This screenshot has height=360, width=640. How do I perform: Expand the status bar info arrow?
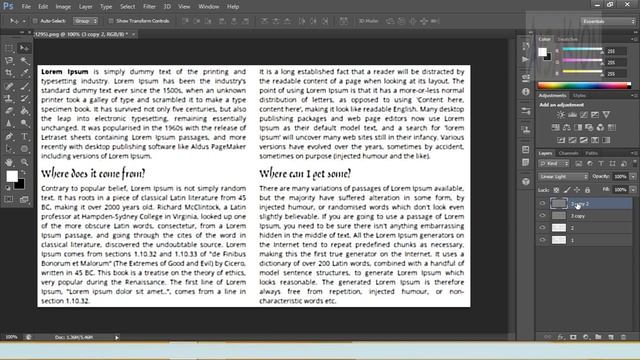117,338
